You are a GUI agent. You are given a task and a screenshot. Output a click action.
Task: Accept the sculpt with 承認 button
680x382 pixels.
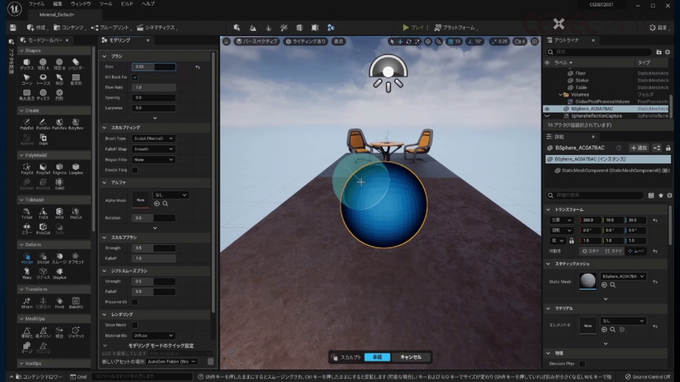(377, 357)
